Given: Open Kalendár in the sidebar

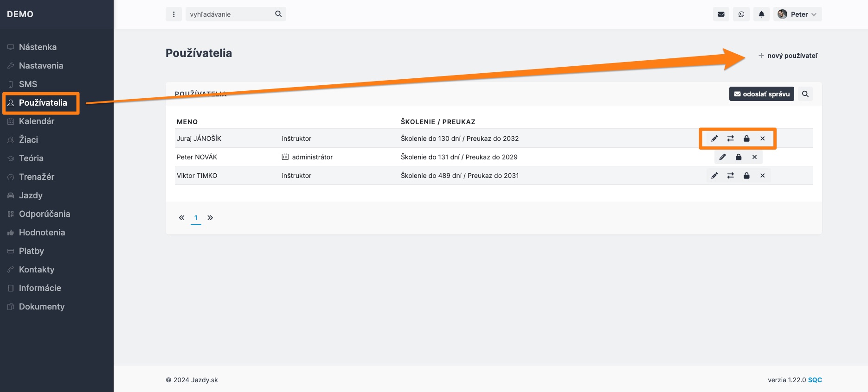Looking at the screenshot, I should point(37,121).
